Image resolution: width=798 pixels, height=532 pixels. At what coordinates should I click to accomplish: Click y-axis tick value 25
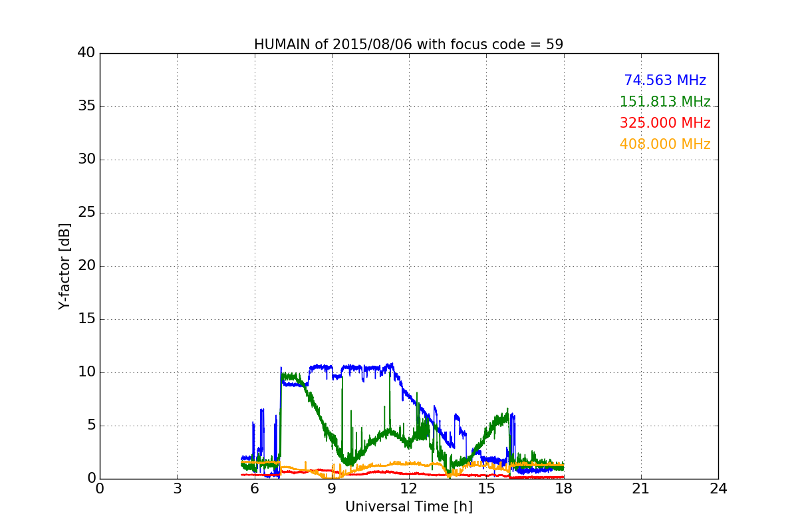click(x=86, y=213)
